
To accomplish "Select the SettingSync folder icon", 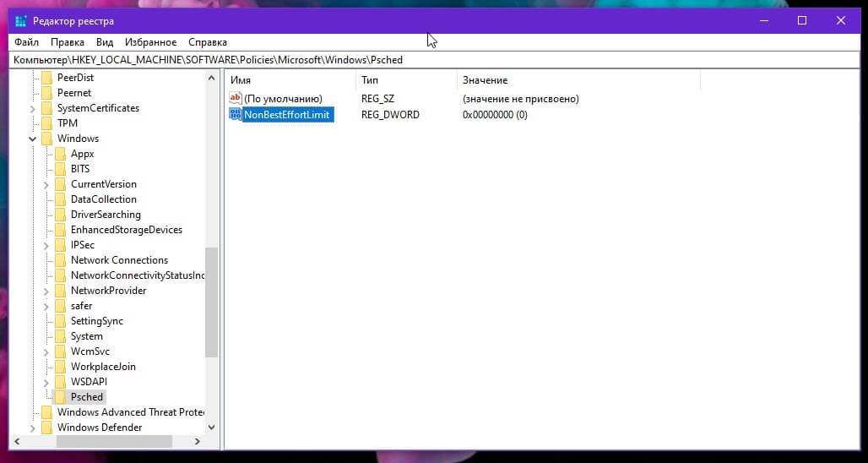I will pos(60,321).
